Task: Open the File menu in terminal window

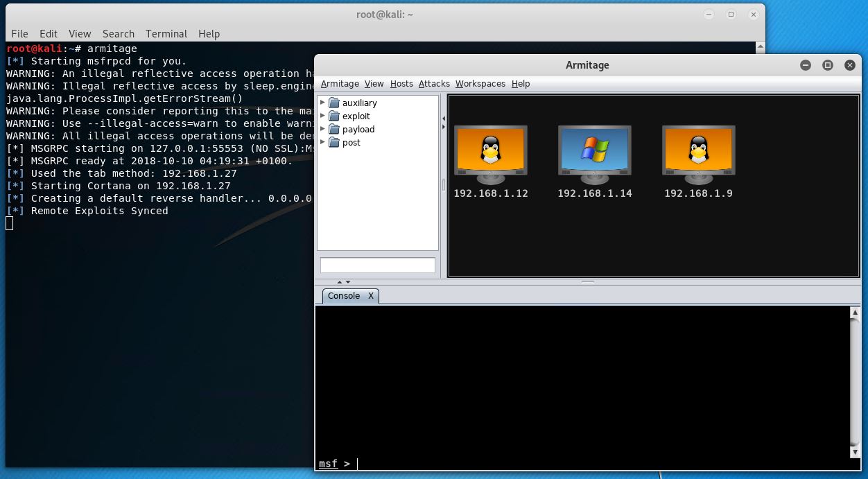Action: pos(19,33)
